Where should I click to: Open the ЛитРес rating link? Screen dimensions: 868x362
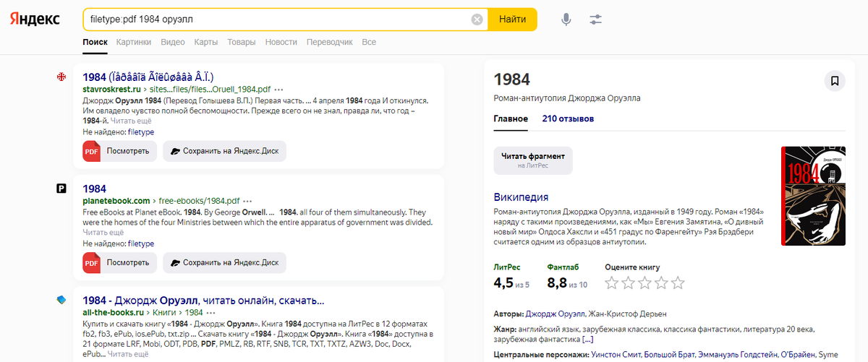[507, 267]
